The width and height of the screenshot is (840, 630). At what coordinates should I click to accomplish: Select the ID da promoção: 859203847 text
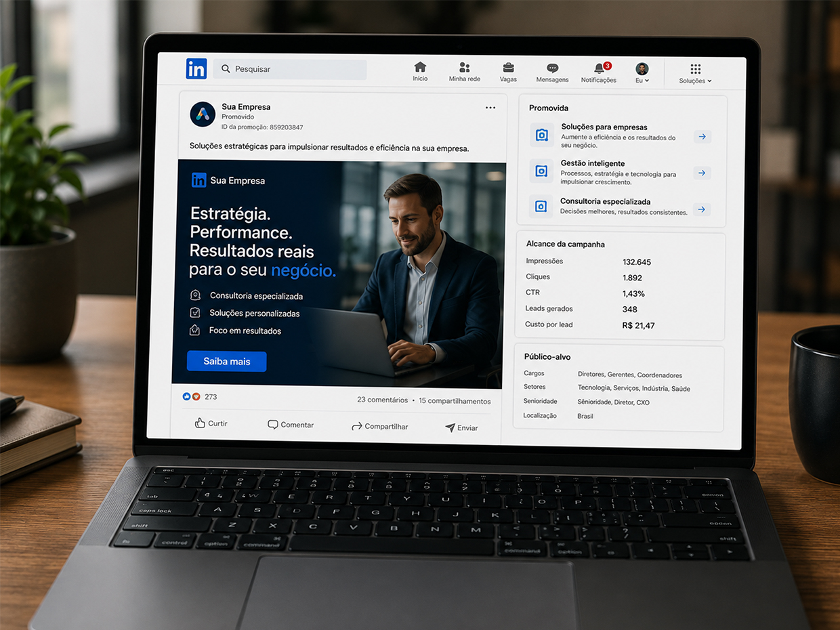(x=262, y=127)
